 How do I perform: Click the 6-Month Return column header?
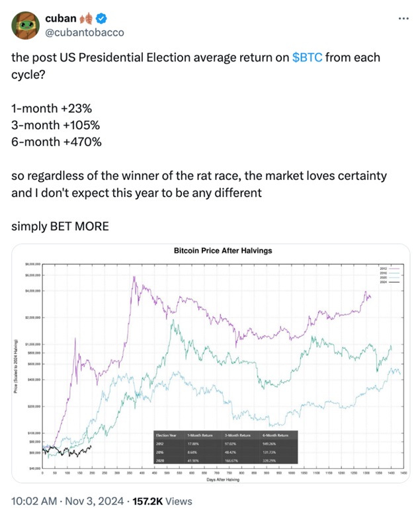(x=276, y=435)
